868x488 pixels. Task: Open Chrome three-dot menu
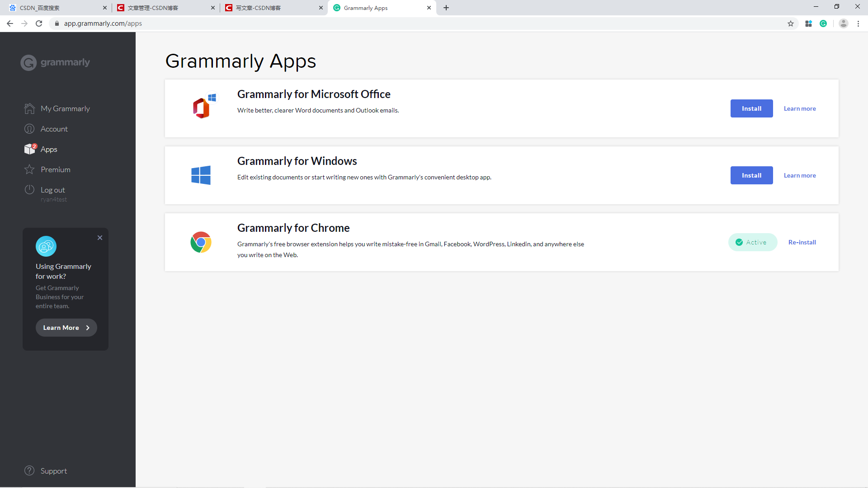tap(858, 23)
